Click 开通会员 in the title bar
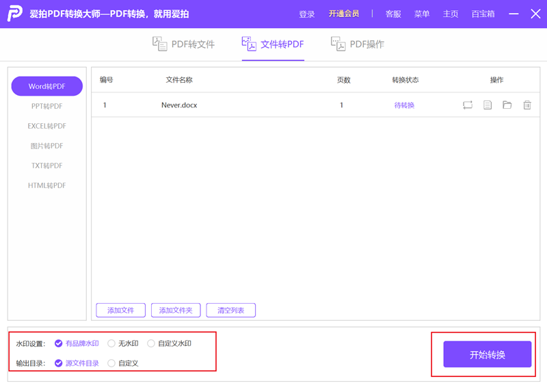This screenshot has width=547, height=392. pyautogui.click(x=344, y=14)
